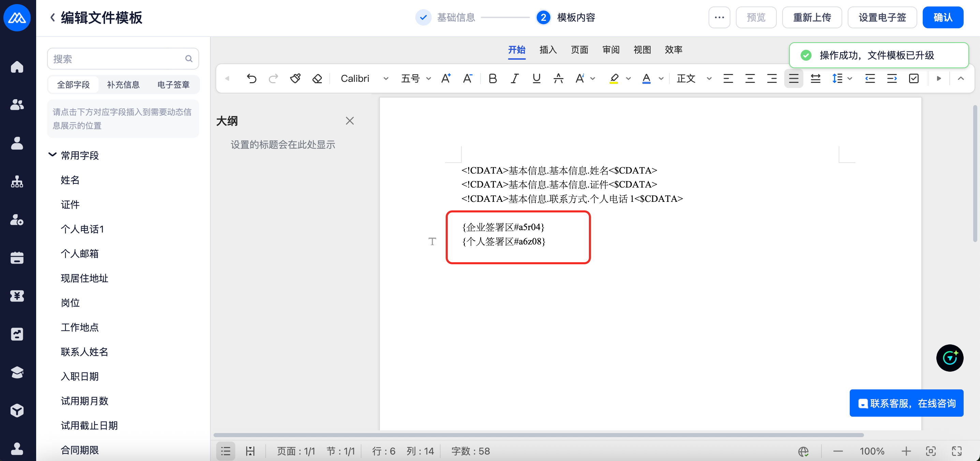Toggle outline view icon in status bar

(226, 451)
